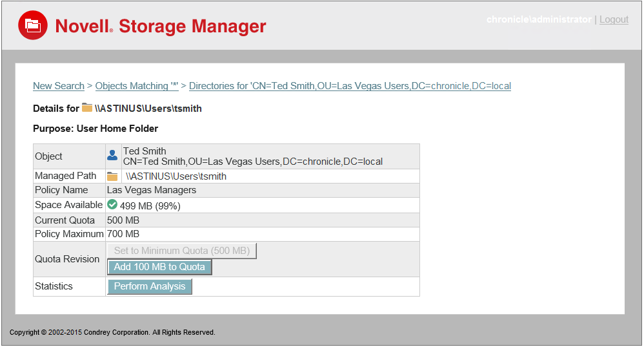Viewport: 644px width, 347px height.
Task: Select the 500 MB current quota value
Action: 123,220
